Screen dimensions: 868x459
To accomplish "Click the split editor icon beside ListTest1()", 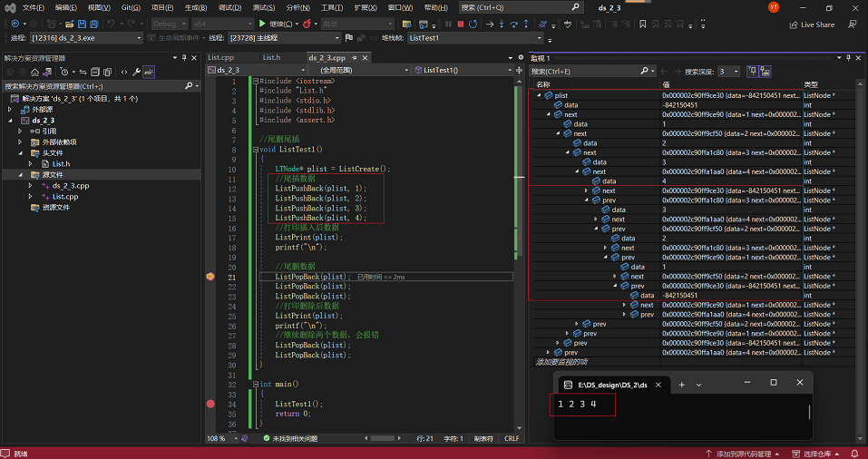I will 519,71.
